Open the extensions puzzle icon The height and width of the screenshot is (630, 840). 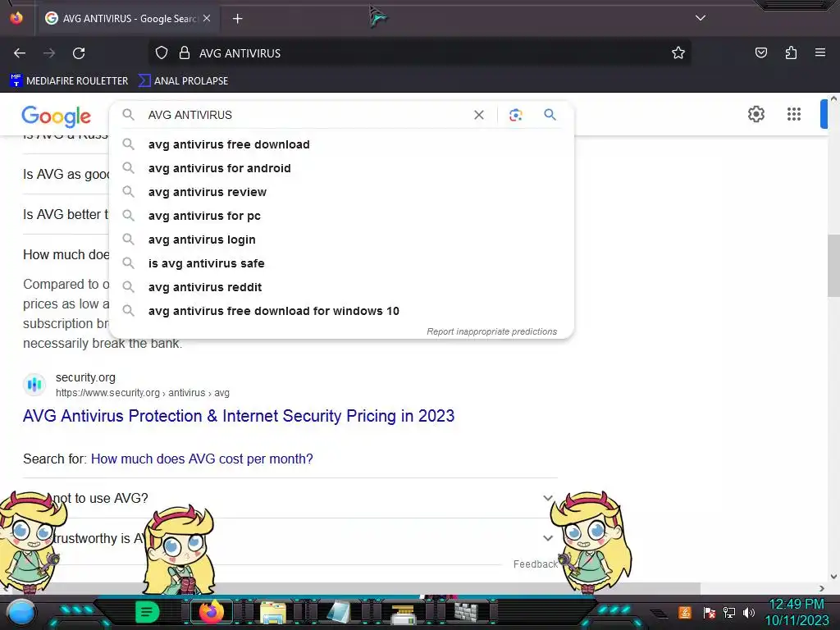tap(791, 53)
